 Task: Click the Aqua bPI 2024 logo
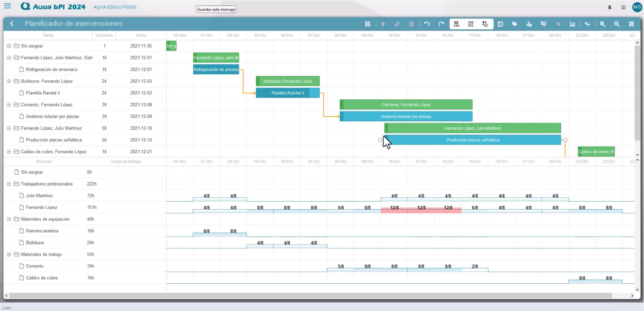click(x=53, y=7)
